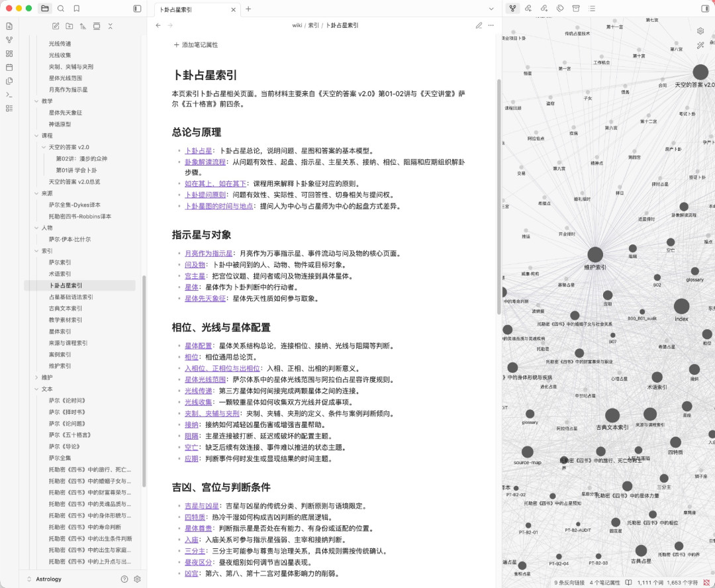Open the 星体光线范围 link

click(x=205, y=379)
